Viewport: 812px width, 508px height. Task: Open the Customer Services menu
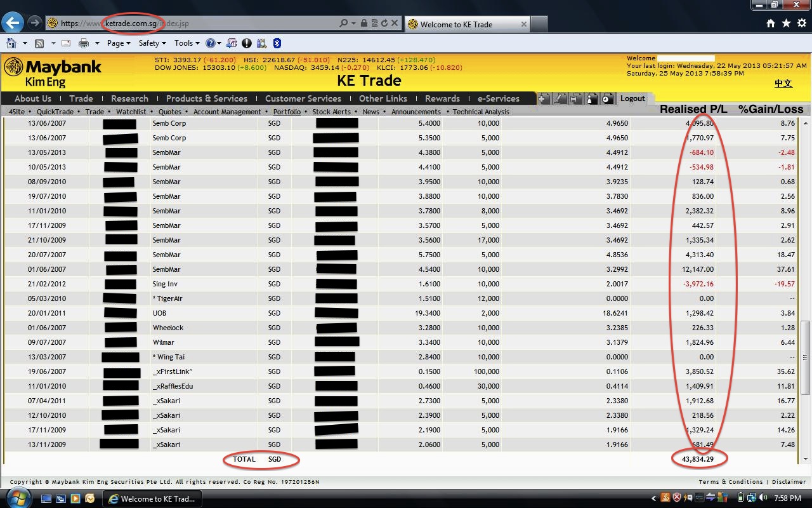tap(303, 98)
